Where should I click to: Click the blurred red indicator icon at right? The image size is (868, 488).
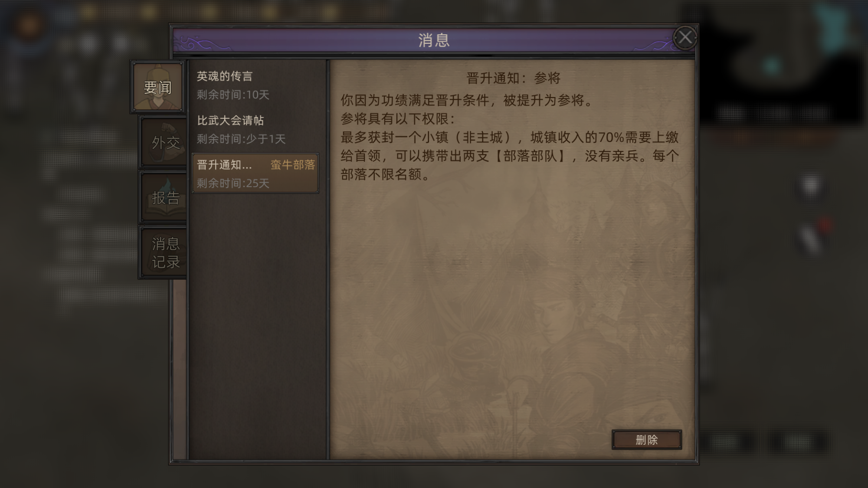click(825, 225)
